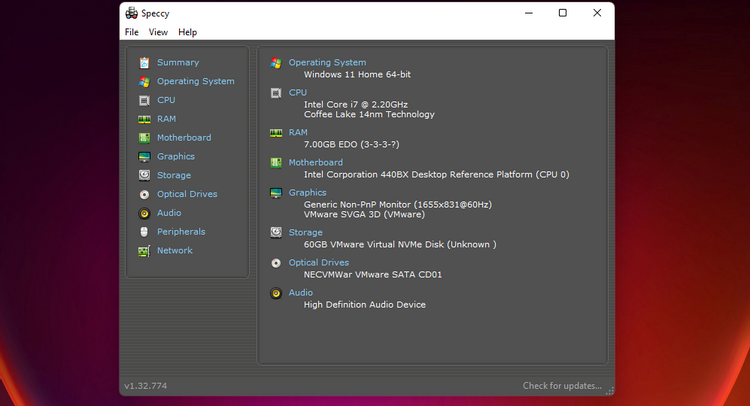Click the Graphics monitor icon in sidebar

[x=144, y=157]
